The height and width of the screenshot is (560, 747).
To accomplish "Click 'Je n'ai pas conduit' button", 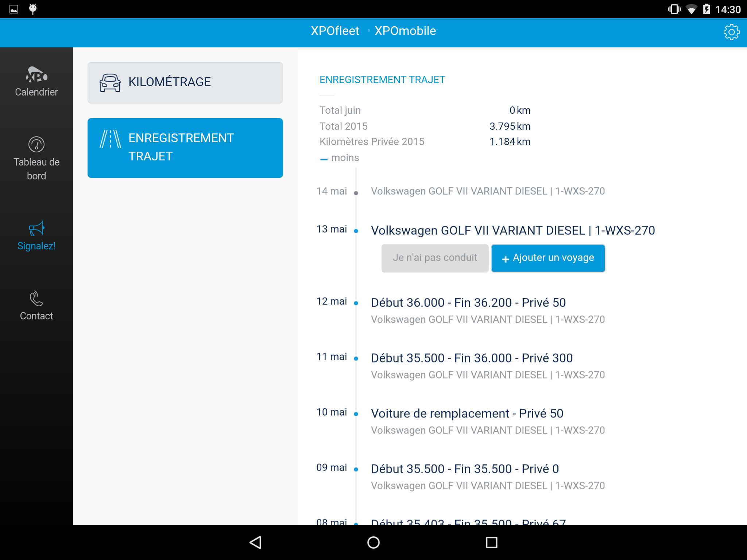I will (435, 258).
